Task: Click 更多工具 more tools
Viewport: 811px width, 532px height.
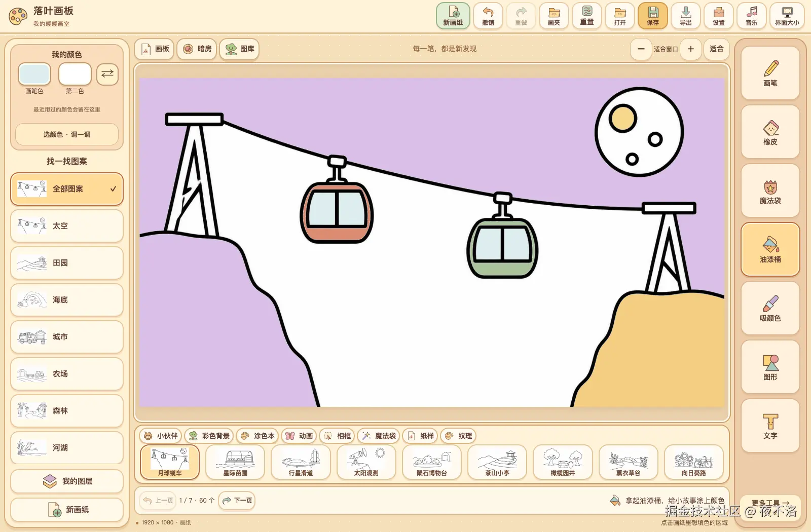Action: pos(770,503)
